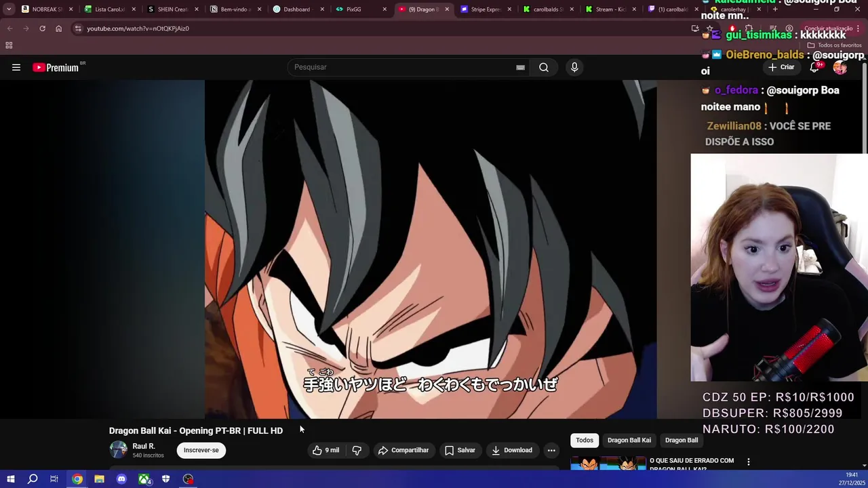Image resolution: width=868 pixels, height=488 pixels.
Task: Like the video with thumbs up
Action: 325,450
